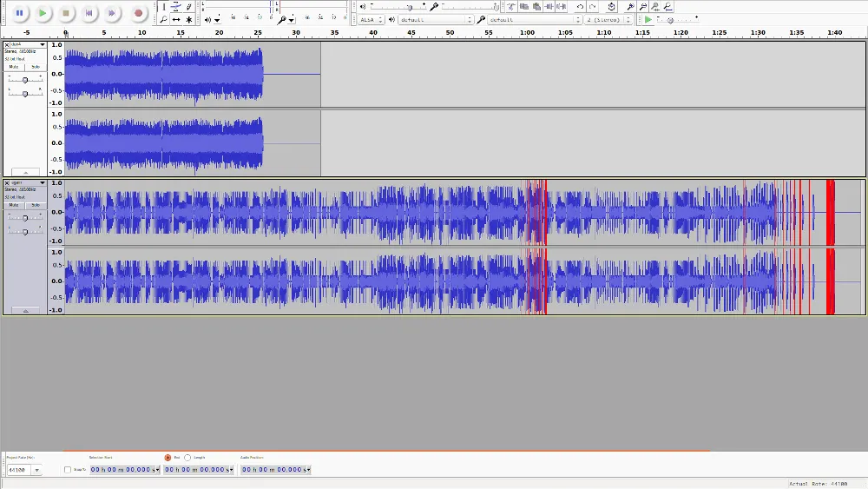
Task: Select the Envelope tool
Action: pos(176,7)
